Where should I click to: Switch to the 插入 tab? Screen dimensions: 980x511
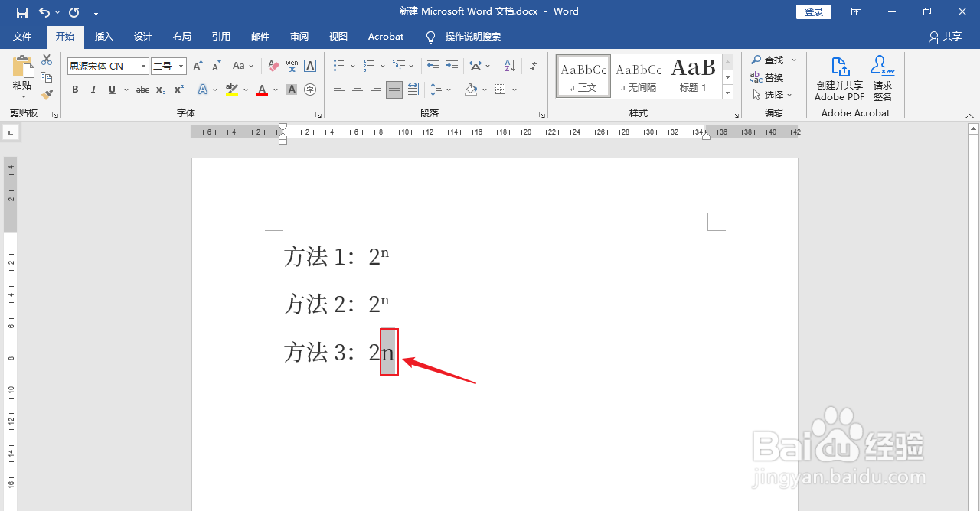coord(103,37)
